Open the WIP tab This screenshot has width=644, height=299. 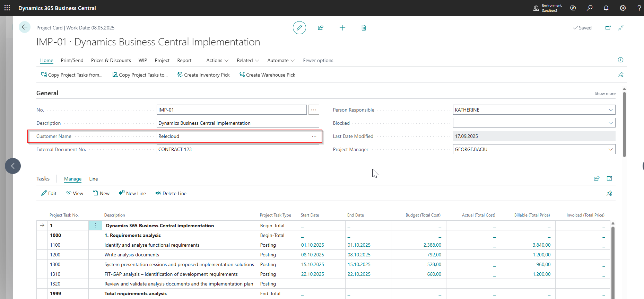143,60
